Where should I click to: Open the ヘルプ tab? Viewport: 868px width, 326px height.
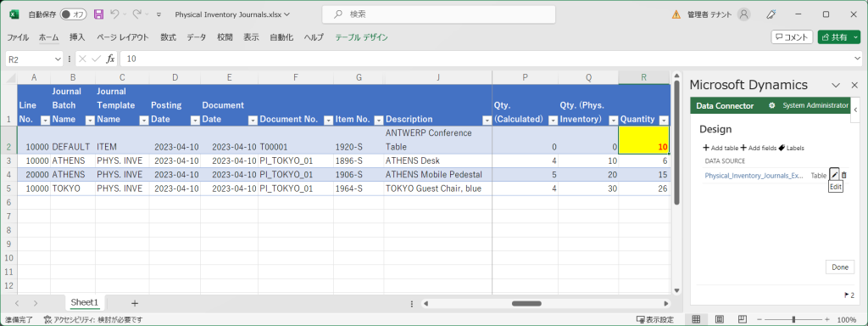click(x=314, y=37)
